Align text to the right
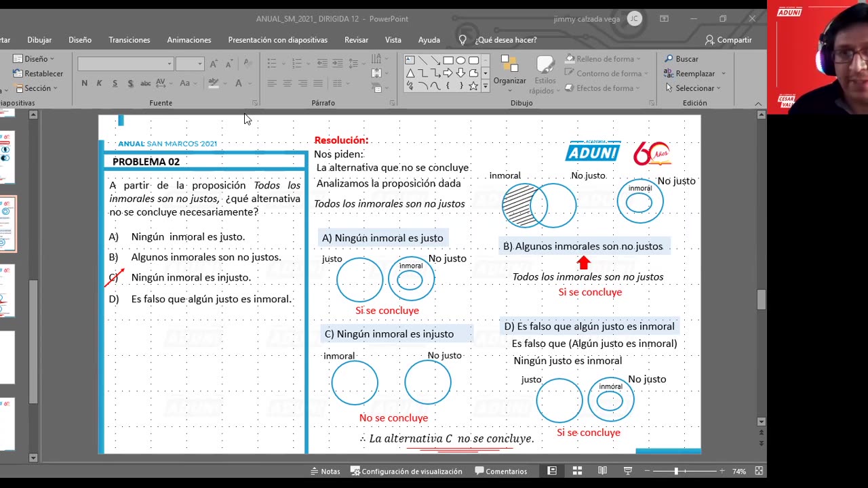 click(x=302, y=83)
